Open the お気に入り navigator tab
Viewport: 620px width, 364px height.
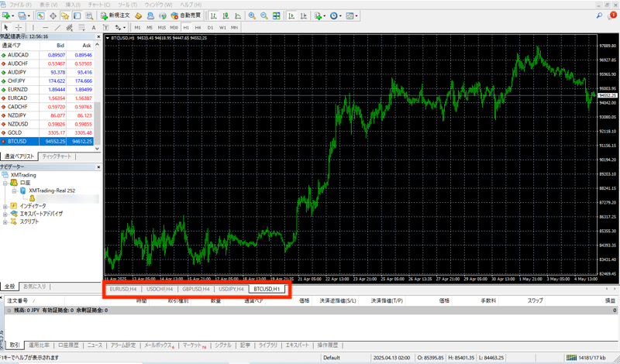coord(35,287)
